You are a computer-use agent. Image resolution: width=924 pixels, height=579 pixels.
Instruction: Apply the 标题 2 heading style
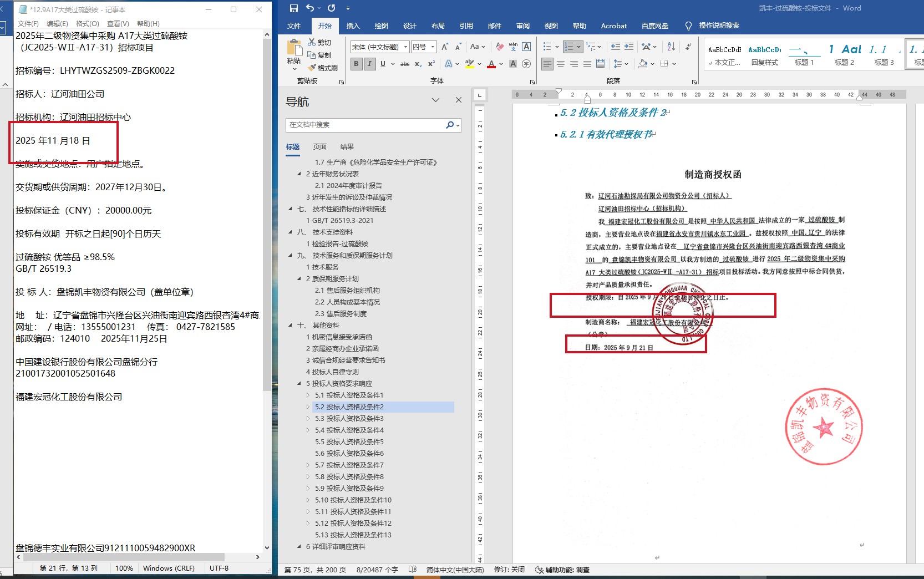pos(844,54)
